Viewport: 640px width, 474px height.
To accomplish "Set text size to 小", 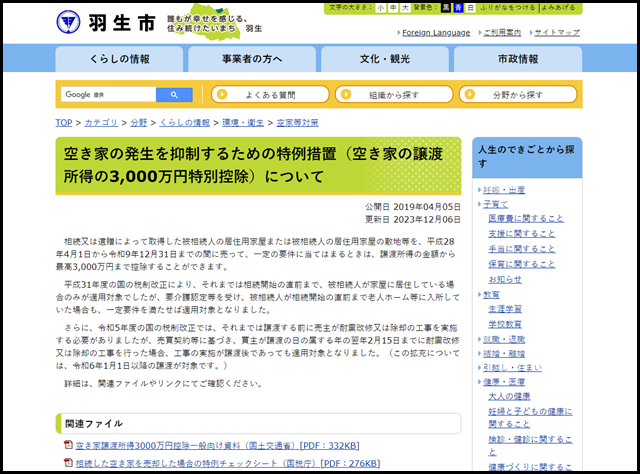I will coord(380,8).
